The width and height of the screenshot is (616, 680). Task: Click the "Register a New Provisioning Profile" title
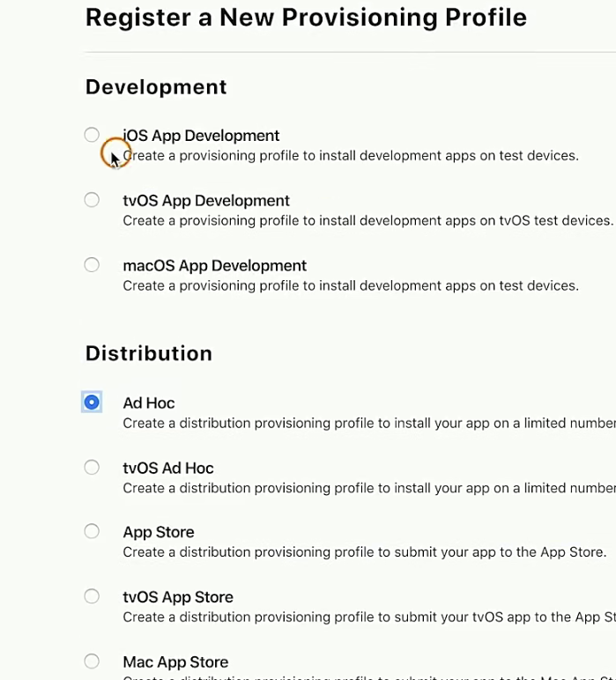click(307, 18)
